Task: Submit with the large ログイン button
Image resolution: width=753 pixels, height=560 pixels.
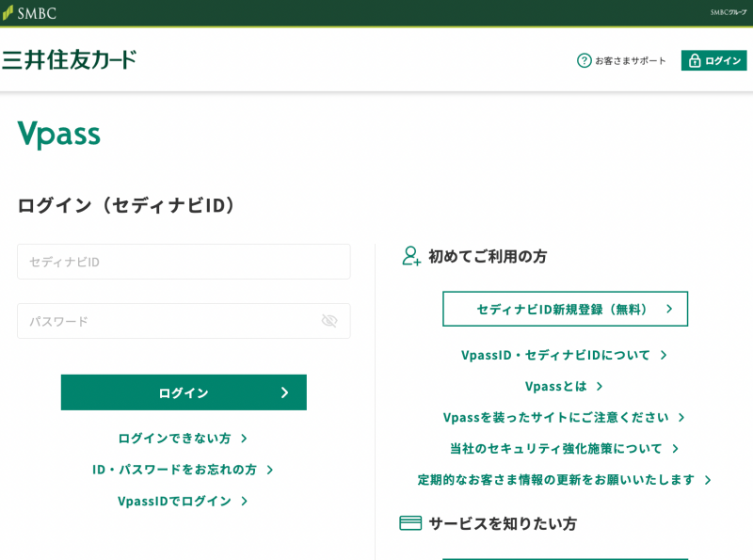Action: [x=184, y=392]
